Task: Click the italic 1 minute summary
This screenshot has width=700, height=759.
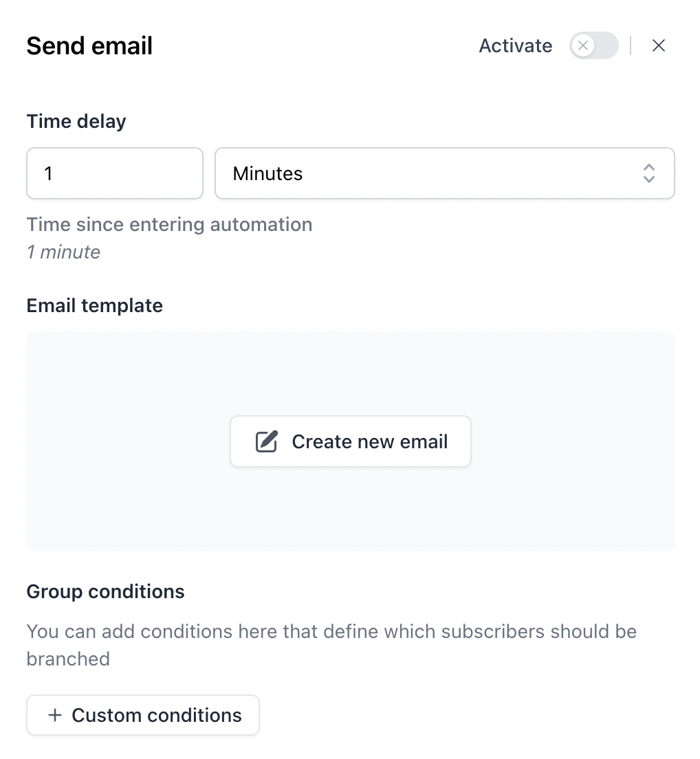Action: 63,252
